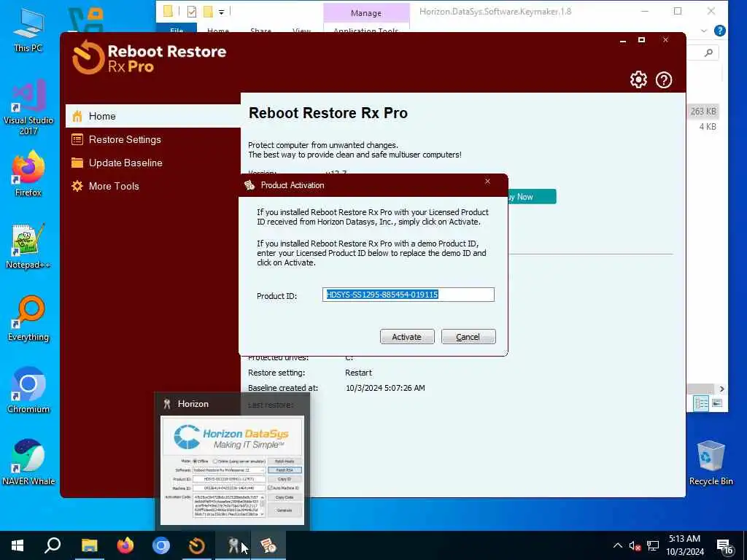Select the 4 KB file size cell
This screenshot has width=747, height=560.
(708, 127)
